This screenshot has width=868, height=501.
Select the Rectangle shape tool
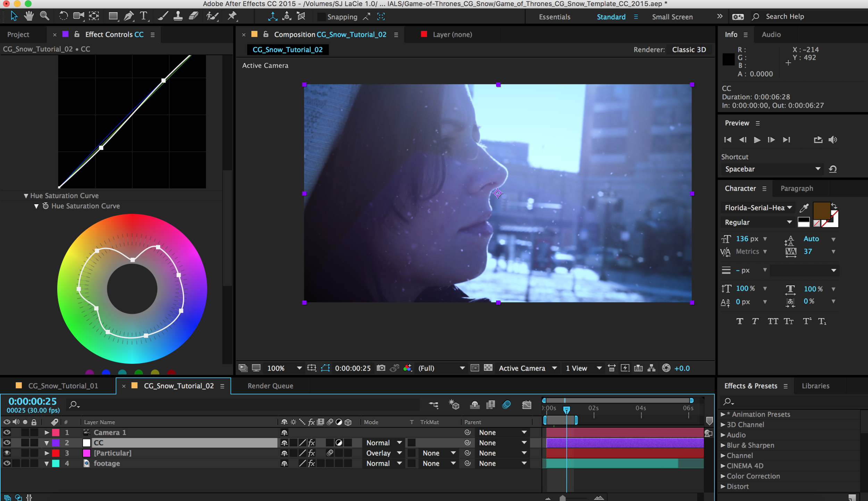coord(113,16)
